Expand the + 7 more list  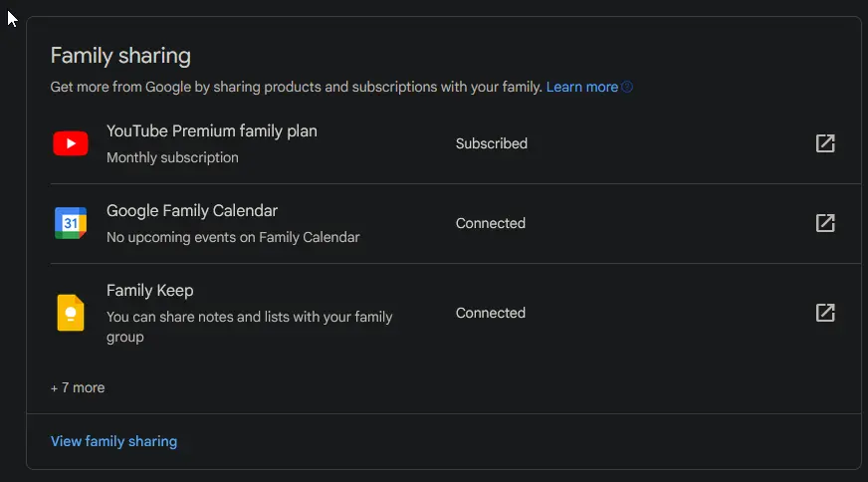point(78,387)
